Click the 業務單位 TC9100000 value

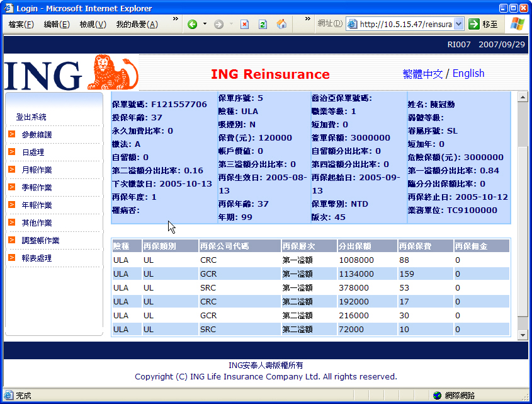coord(472,211)
